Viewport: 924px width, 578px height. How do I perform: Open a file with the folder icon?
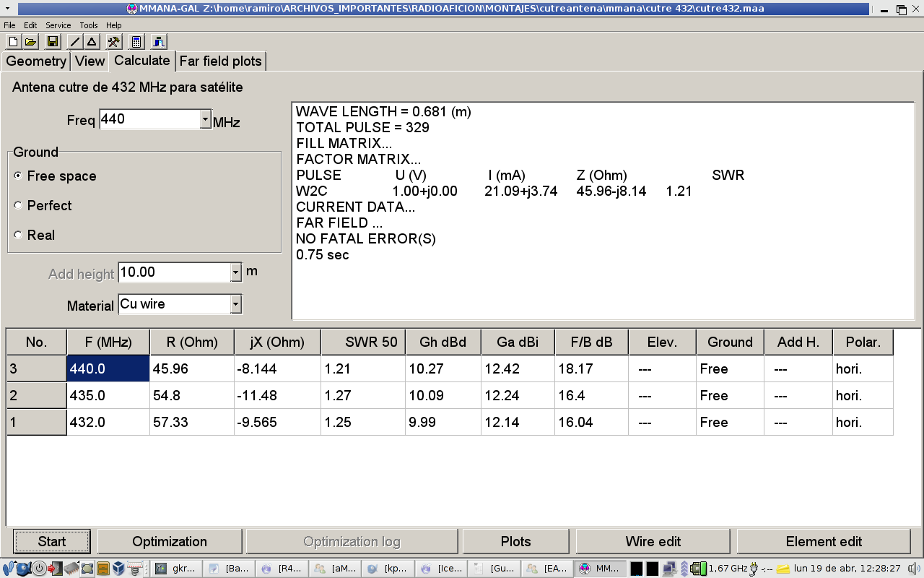click(30, 41)
